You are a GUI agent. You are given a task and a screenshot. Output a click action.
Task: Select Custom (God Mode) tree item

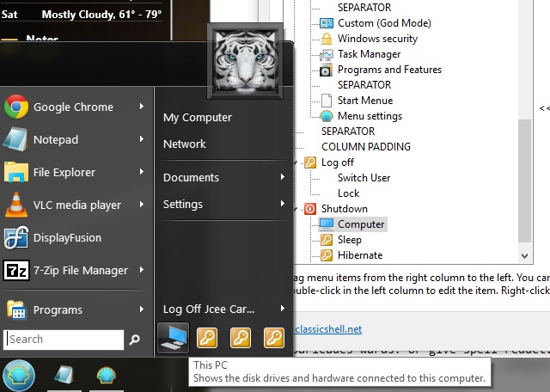point(377,23)
